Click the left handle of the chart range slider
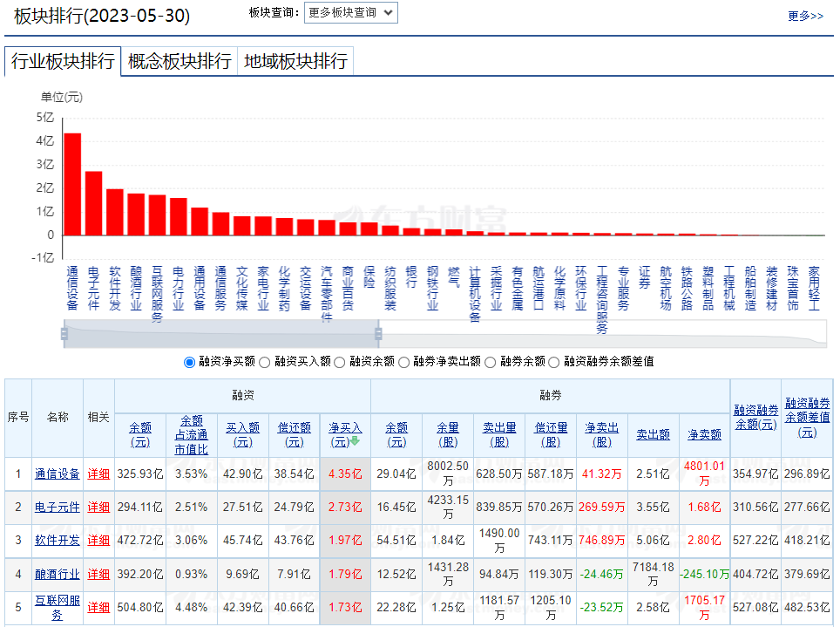This screenshot has height=627, width=840. (x=64, y=333)
